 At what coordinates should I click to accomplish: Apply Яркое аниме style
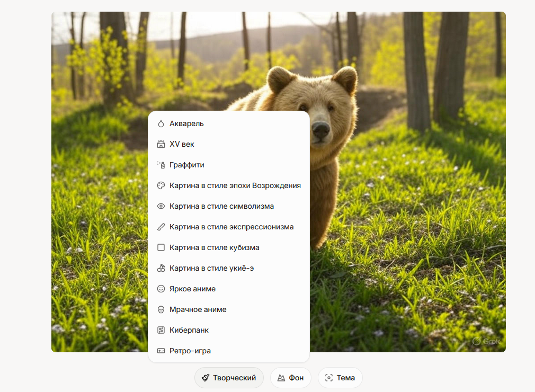(x=229, y=289)
